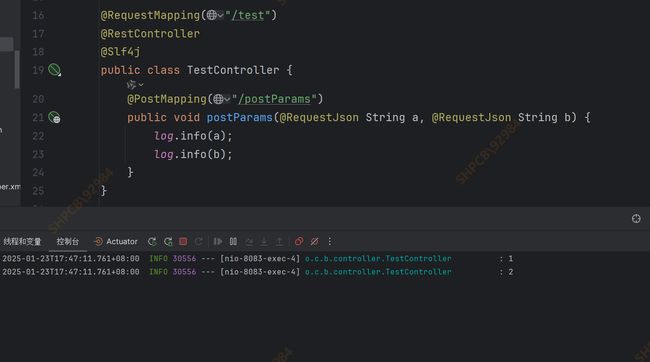Screen dimensions: 650x362
Task: Resume program execution in debugger
Action: 218,241
